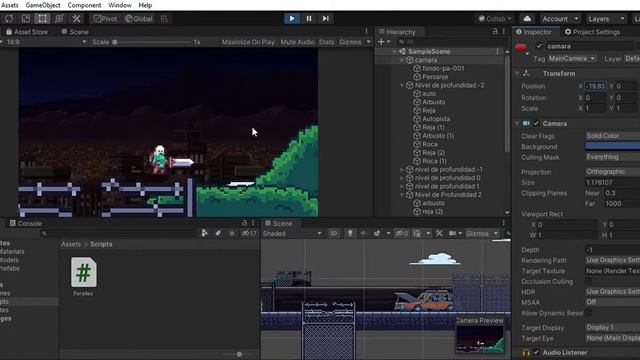Toggle Audio Listener enabled checkbox
The image size is (640, 360).
(x=536, y=352)
